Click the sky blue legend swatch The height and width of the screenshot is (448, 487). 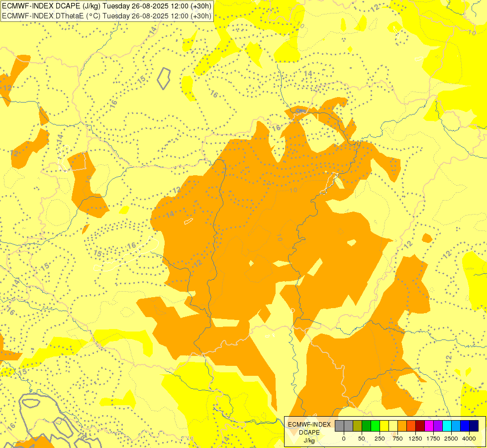pyautogui.click(x=456, y=426)
